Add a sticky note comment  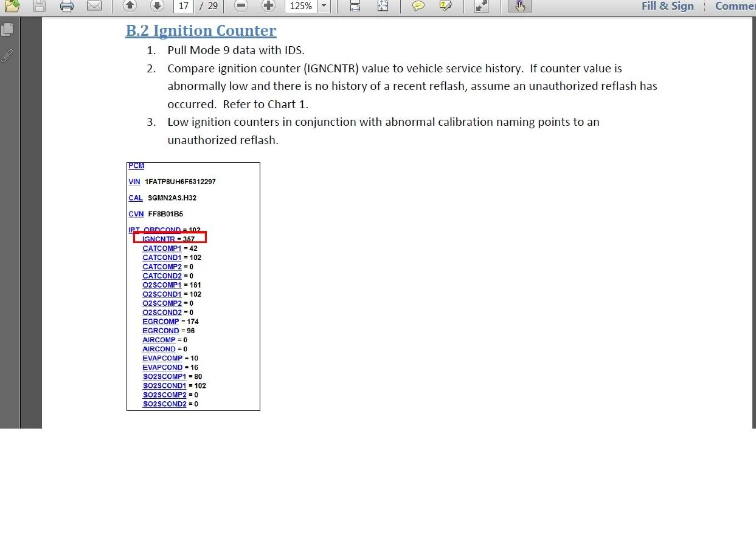[x=418, y=6]
